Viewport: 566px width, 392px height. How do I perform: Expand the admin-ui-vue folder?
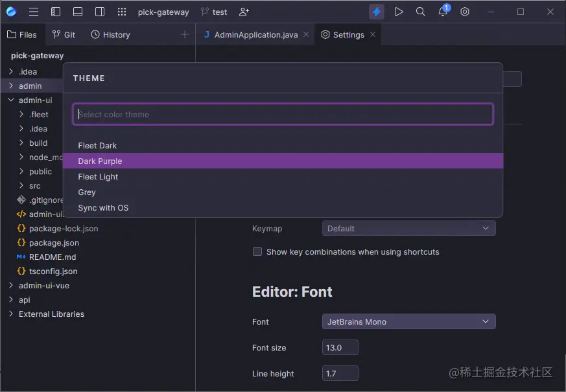pyautogui.click(x=11, y=285)
